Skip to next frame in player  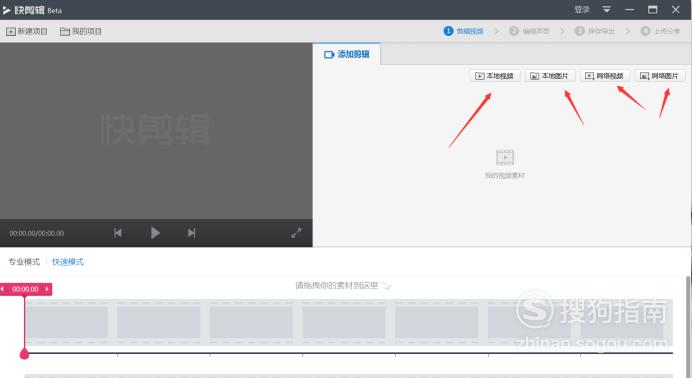pyautogui.click(x=191, y=232)
